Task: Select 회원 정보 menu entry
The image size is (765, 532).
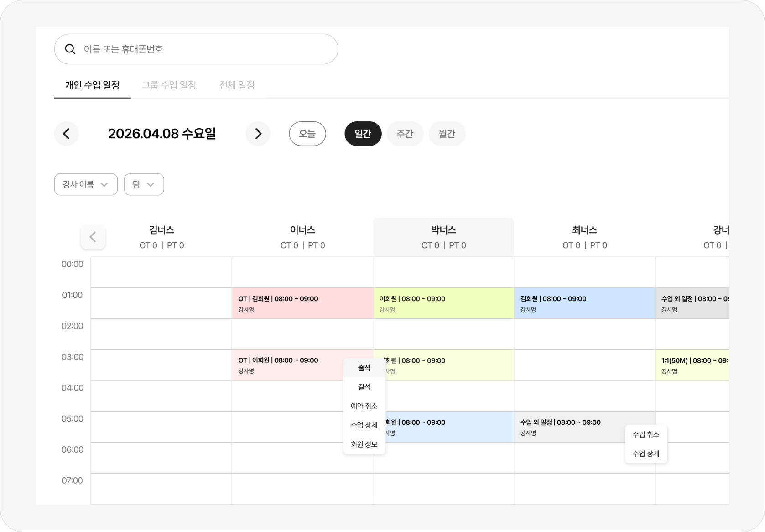Action: point(364,444)
